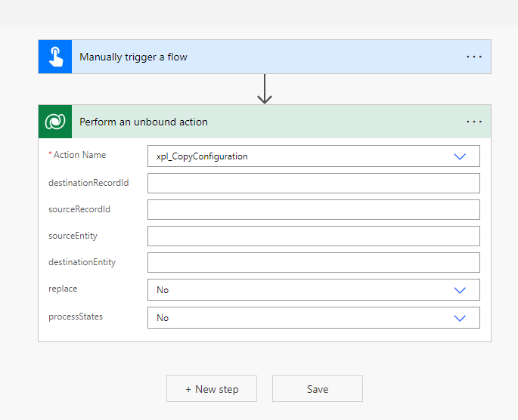This screenshot has width=518, height=420.
Task: Click the Action Name dropdown chevron
Action: 460,156
